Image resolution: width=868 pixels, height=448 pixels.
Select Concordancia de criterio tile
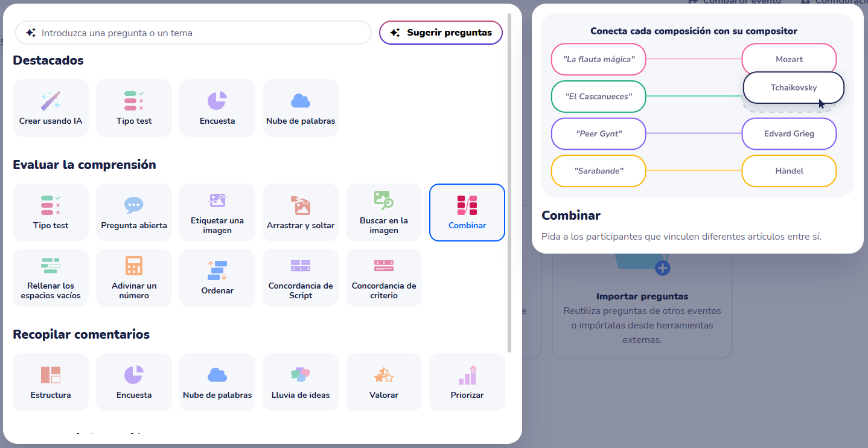384,278
